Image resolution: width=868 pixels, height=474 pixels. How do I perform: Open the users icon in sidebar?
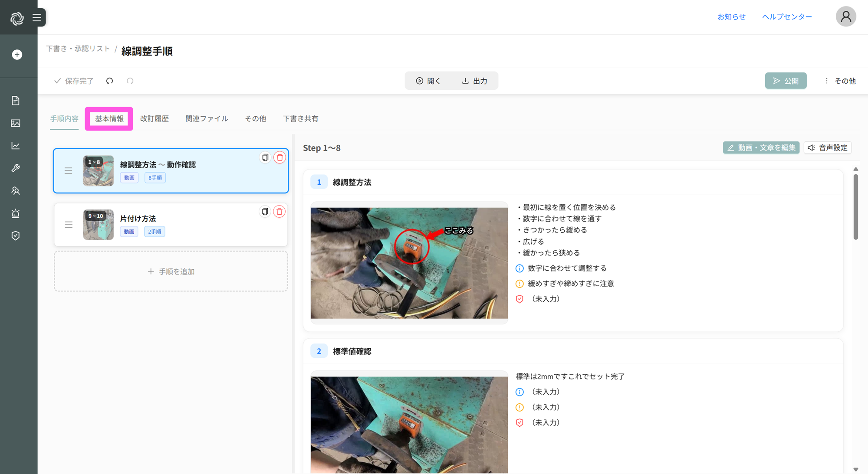pos(16,191)
